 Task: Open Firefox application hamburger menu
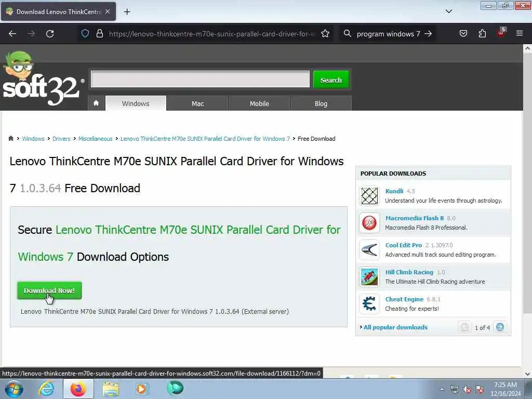519,33
